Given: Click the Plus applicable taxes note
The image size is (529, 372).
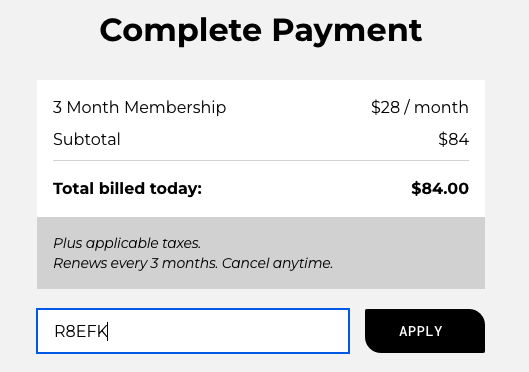Looking at the screenshot, I should 127,243.
